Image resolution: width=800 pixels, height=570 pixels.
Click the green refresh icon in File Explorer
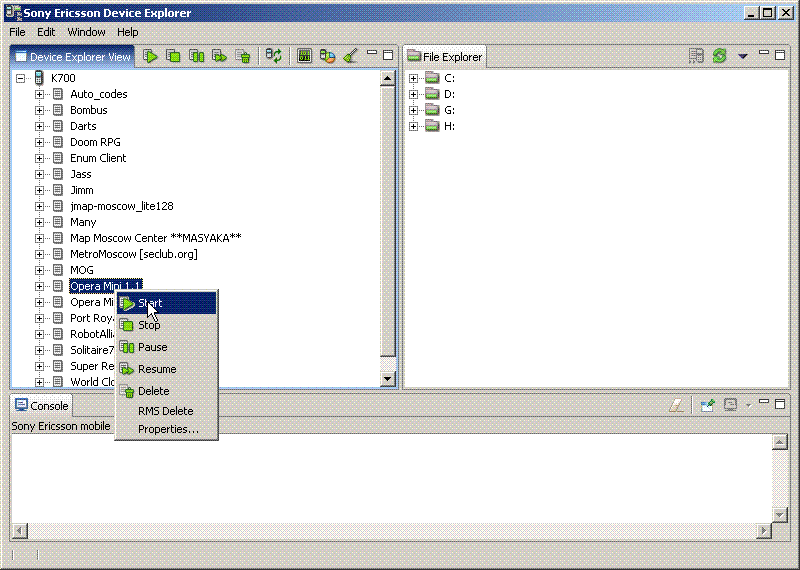point(719,56)
